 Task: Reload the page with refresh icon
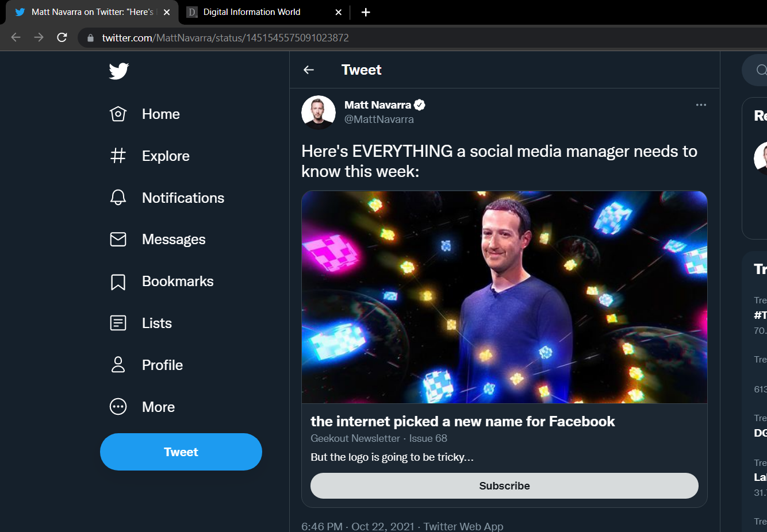(x=62, y=37)
